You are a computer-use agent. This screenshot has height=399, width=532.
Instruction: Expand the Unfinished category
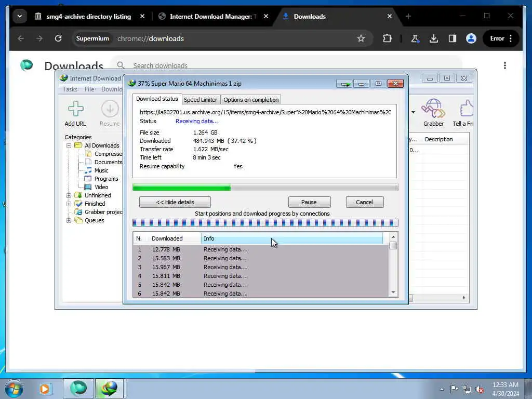[x=69, y=195]
